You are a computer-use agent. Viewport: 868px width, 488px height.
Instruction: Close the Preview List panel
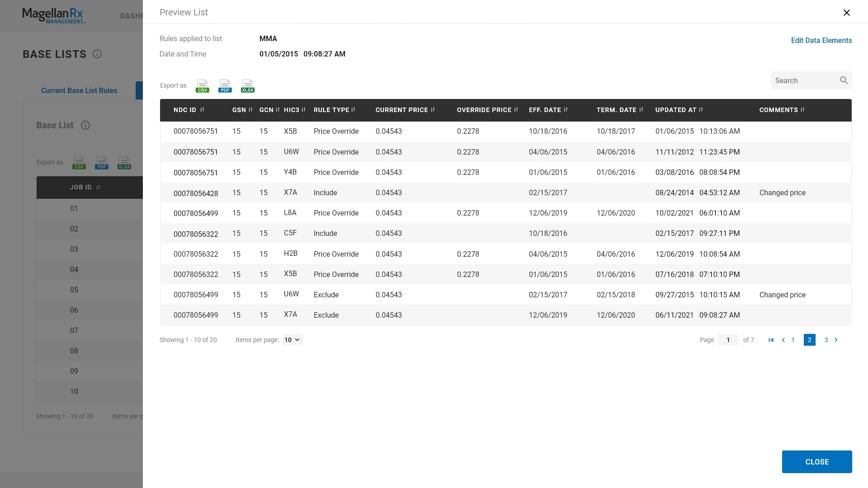846,13
